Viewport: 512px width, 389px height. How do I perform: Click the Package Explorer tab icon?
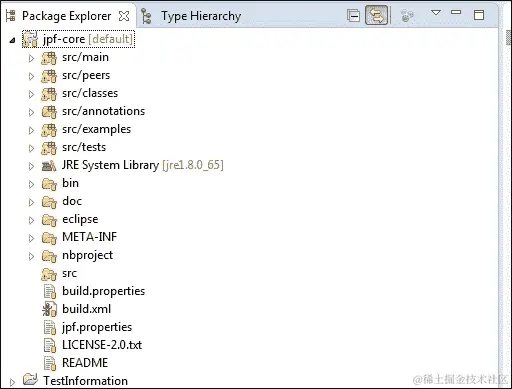11,16
